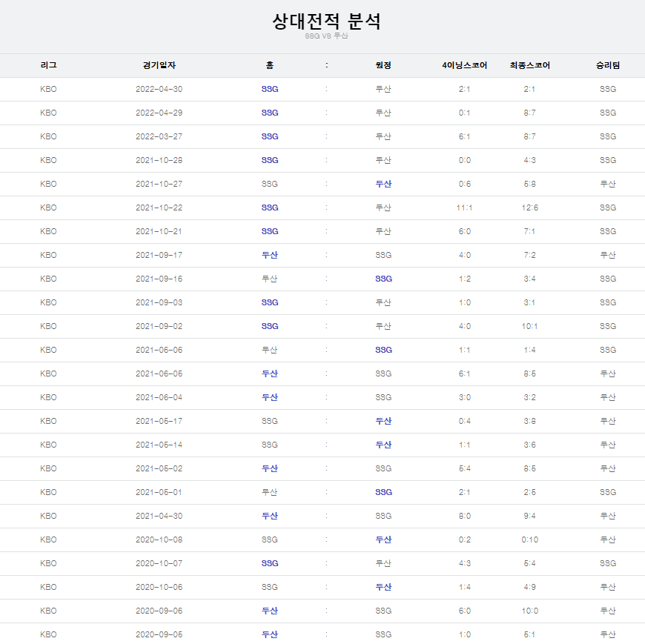Click 'KBO' in the 2022-04-30 row

coord(48,89)
